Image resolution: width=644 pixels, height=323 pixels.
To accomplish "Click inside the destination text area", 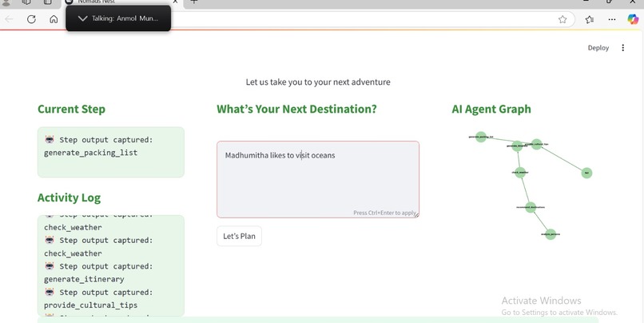I will [318, 180].
